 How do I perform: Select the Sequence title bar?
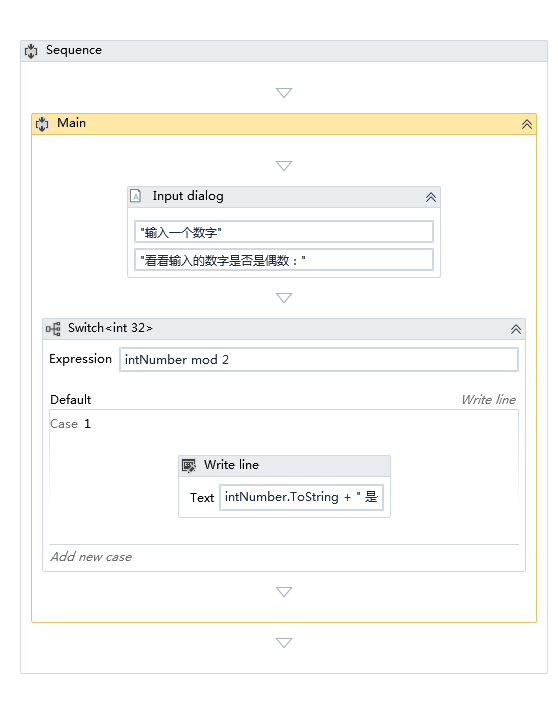pyautogui.click(x=284, y=51)
